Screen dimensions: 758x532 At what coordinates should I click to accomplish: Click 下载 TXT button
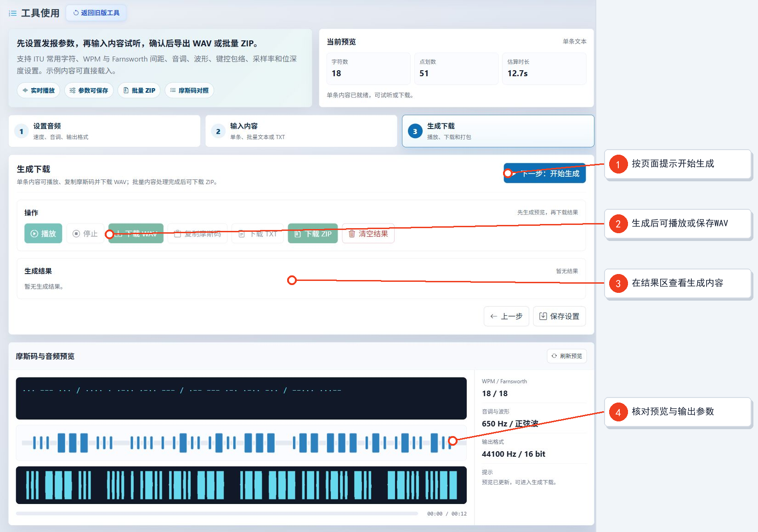pos(258,234)
